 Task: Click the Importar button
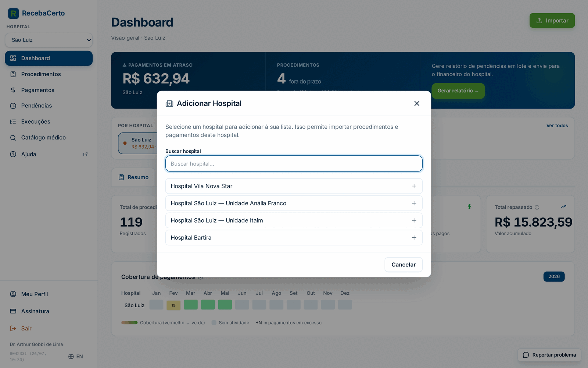[552, 21]
